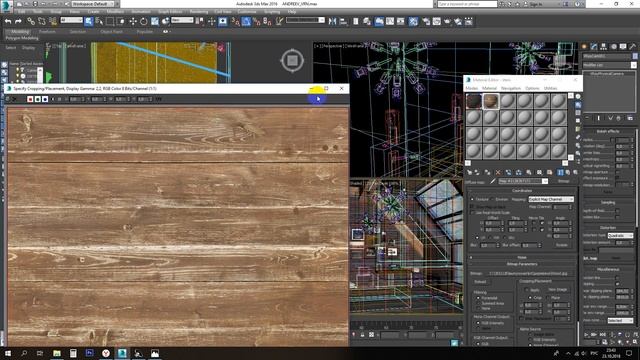
Task: Activate the Select Object tool
Action: pos(89,21)
